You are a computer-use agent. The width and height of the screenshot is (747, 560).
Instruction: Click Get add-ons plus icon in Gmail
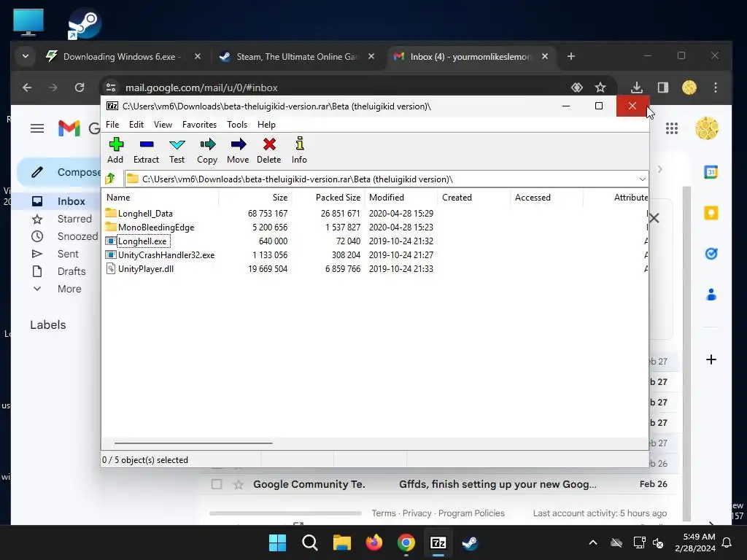pos(711,359)
